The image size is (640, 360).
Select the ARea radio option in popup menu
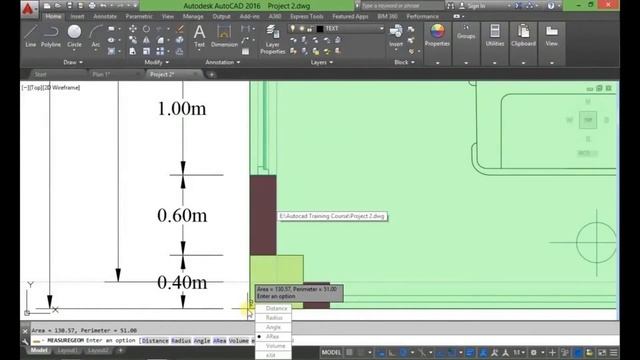click(273, 336)
